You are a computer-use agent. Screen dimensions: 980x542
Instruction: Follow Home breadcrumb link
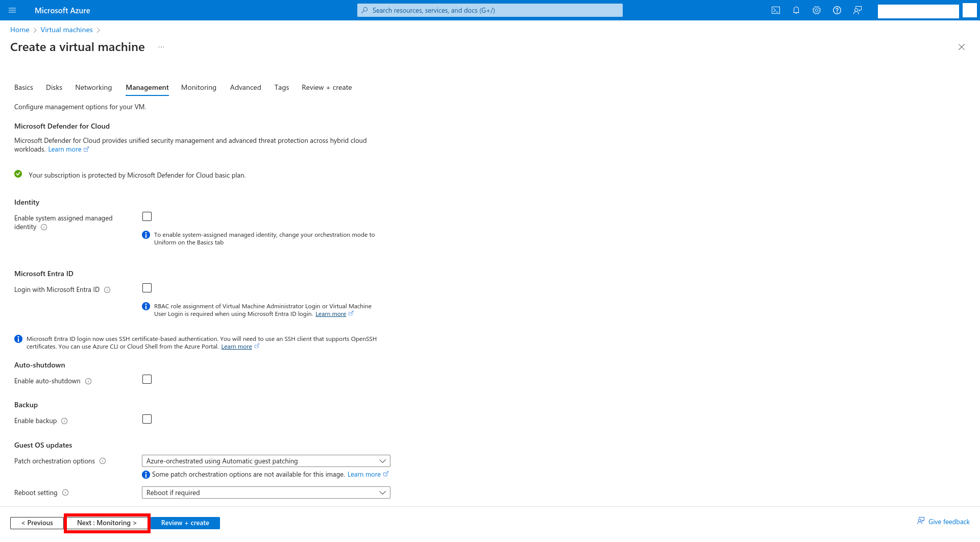(x=20, y=30)
